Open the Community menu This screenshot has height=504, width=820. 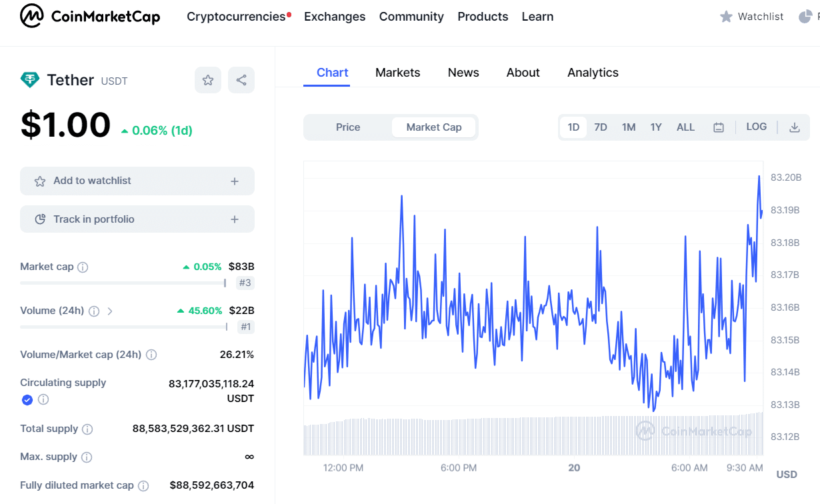(x=411, y=17)
